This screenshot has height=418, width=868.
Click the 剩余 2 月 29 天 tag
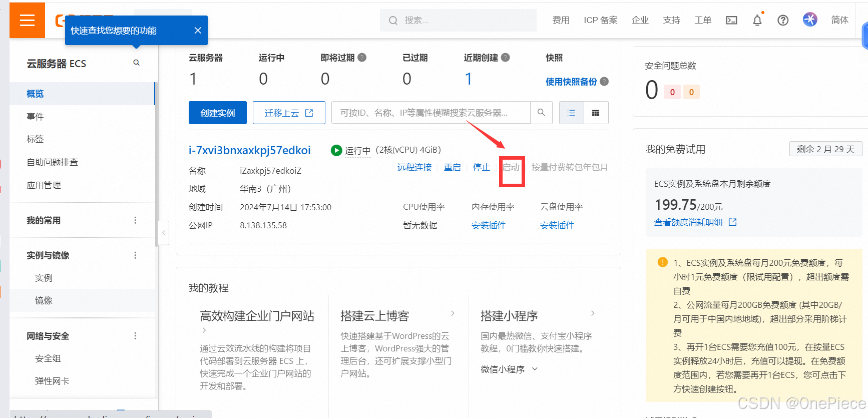tap(826, 149)
